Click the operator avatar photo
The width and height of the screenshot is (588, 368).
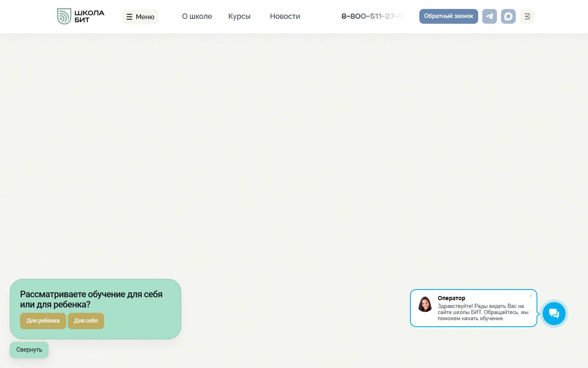(x=425, y=304)
